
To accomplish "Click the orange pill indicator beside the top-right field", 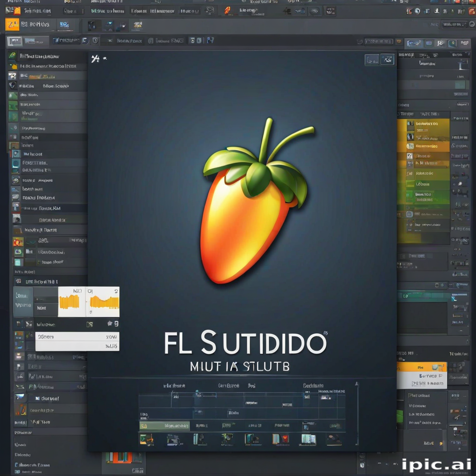I will tap(399, 41).
